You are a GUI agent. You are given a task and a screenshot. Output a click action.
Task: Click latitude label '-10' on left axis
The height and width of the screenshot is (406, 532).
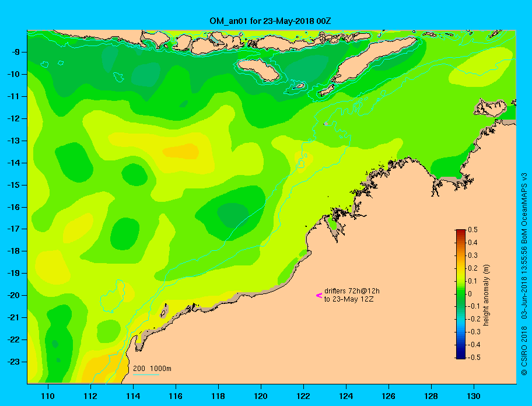[13, 74]
